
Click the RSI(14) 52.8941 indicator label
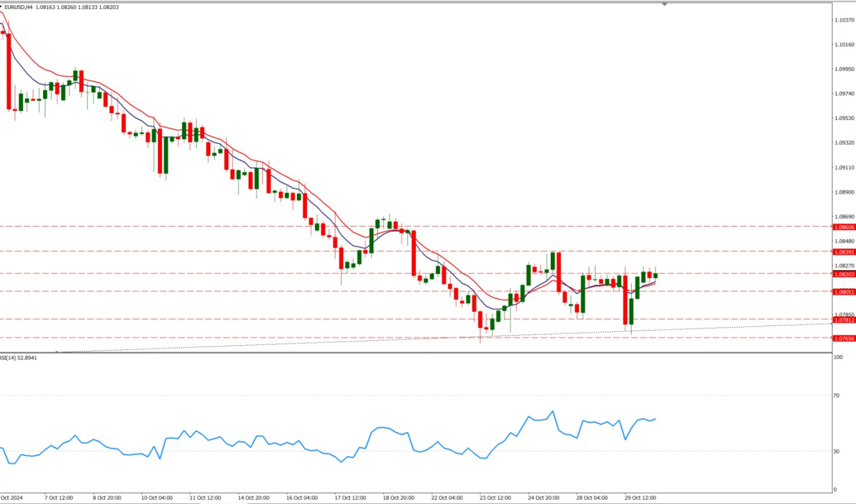[x=19, y=358]
